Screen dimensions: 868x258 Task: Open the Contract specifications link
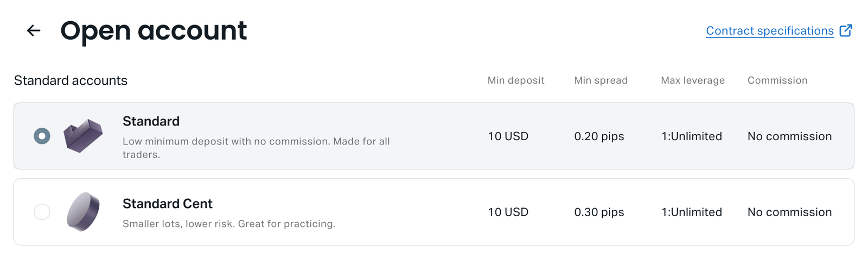click(x=769, y=31)
